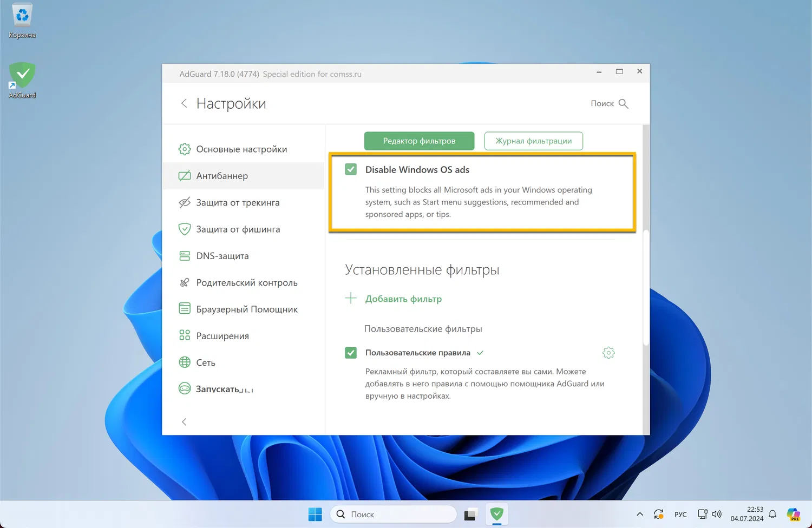
Task: Open the Поиск search in AdGuard settings
Action: point(610,103)
